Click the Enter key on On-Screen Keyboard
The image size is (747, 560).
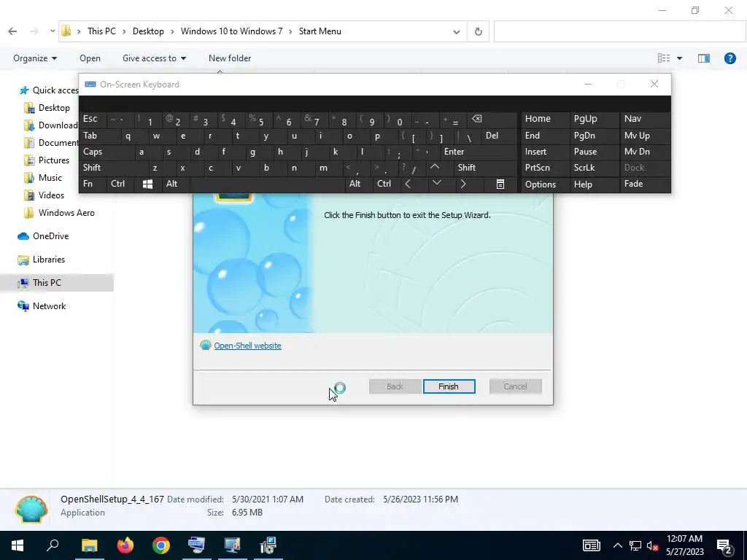pyautogui.click(x=479, y=152)
